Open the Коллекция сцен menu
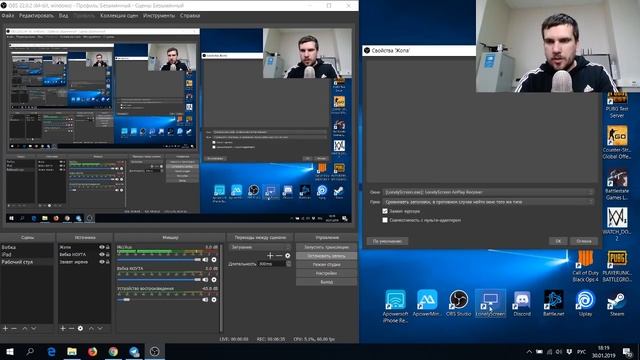 tap(119, 16)
